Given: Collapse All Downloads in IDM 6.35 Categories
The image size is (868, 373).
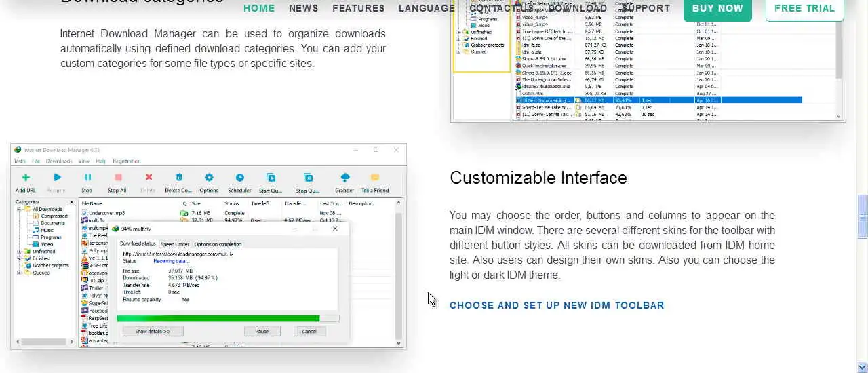Looking at the screenshot, I should pos(19,209).
